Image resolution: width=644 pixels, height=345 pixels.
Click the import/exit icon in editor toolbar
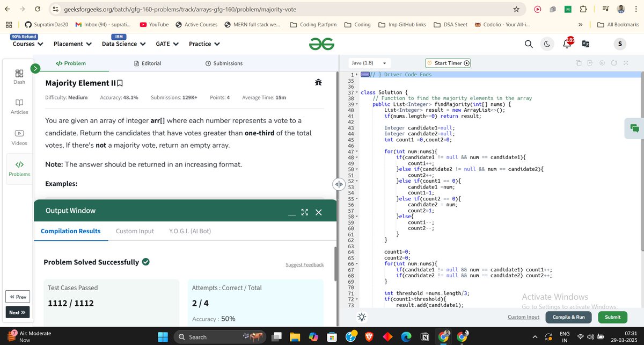[x=590, y=63]
